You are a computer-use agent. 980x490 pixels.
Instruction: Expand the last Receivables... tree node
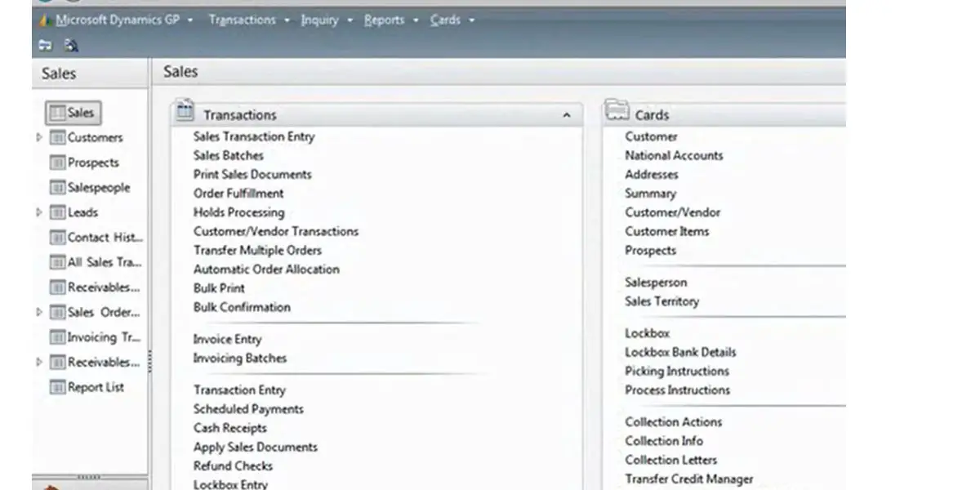click(39, 362)
